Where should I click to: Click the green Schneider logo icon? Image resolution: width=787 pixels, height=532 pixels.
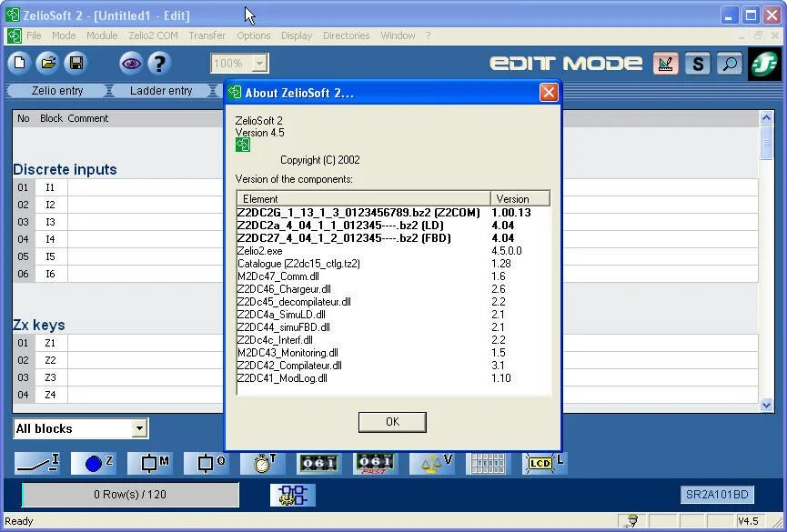point(764,64)
